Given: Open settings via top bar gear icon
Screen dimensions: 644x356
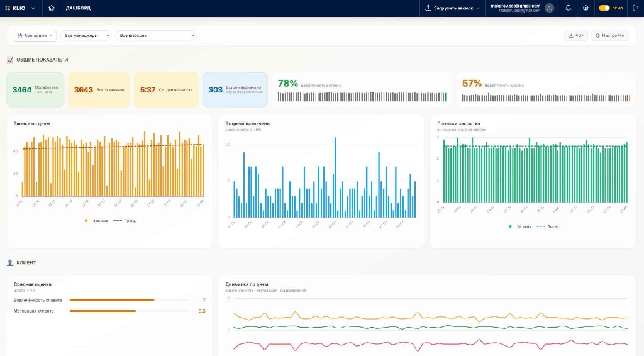Looking at the screenshot, I should [586, 8].
